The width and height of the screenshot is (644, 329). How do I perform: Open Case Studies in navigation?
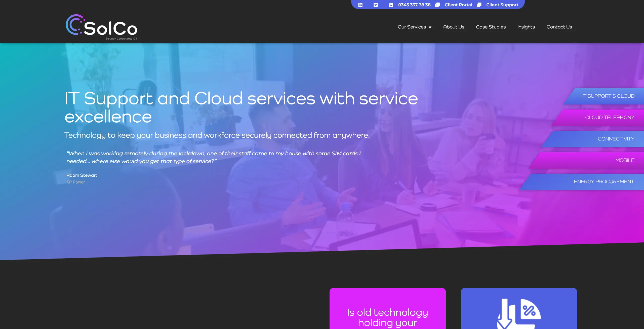[491, 27]
